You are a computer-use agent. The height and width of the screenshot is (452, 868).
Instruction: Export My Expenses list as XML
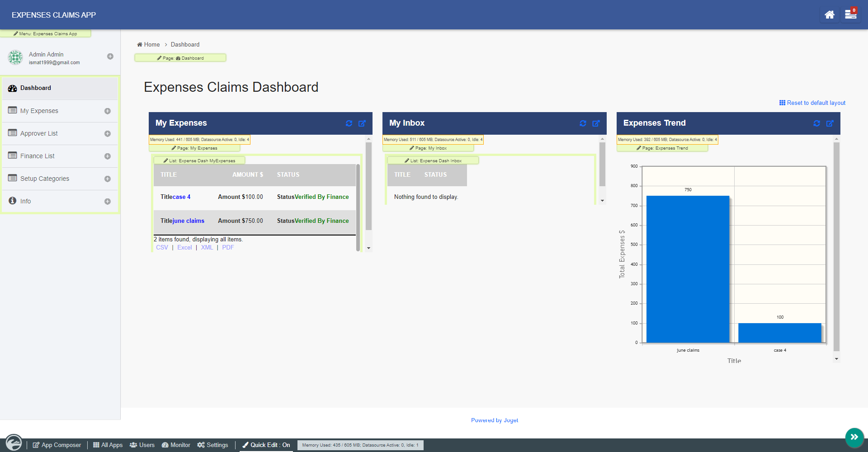(x=207, y=248)
